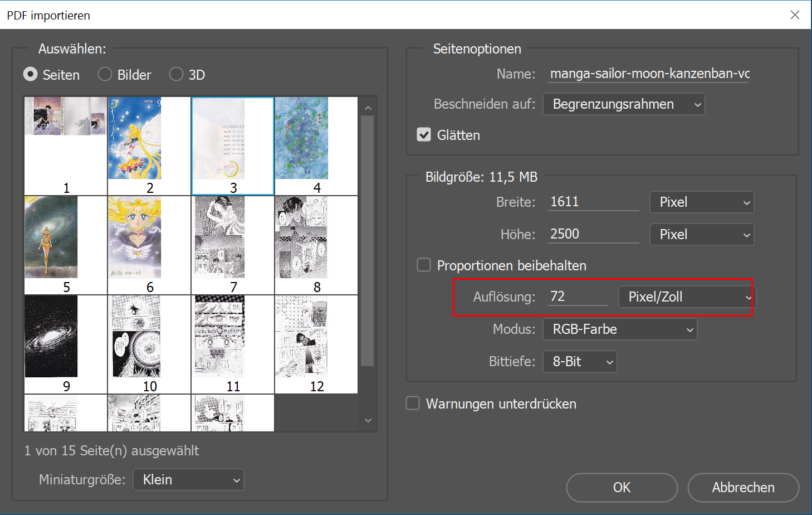The width and height of the screenshot is (812, 515).
Task: Select the 3D radio option
Action: coord(176,74)
